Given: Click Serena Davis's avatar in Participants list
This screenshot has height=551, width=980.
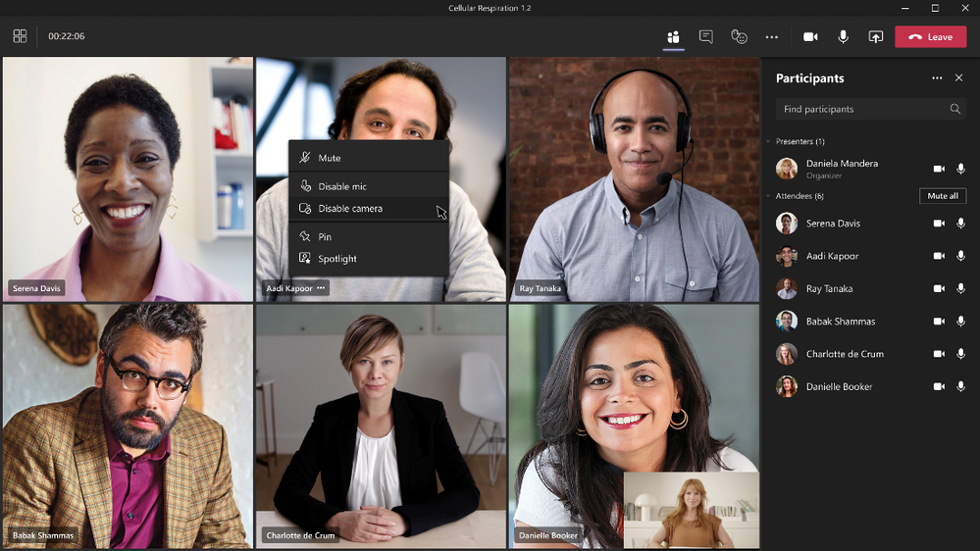Looking at the screenshot, I should [786, 223].
